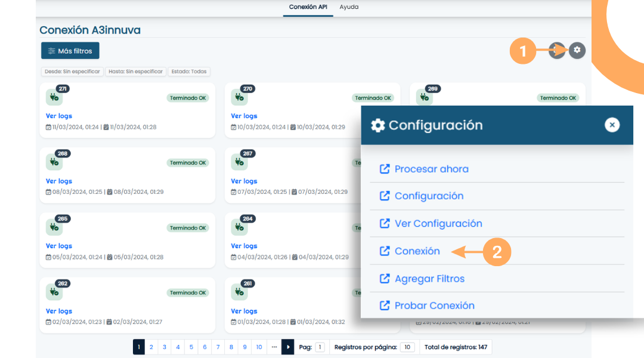Click the Estado: Todas filter chip
Viewport: 644px width, 358px height.
tap(189, 72)
